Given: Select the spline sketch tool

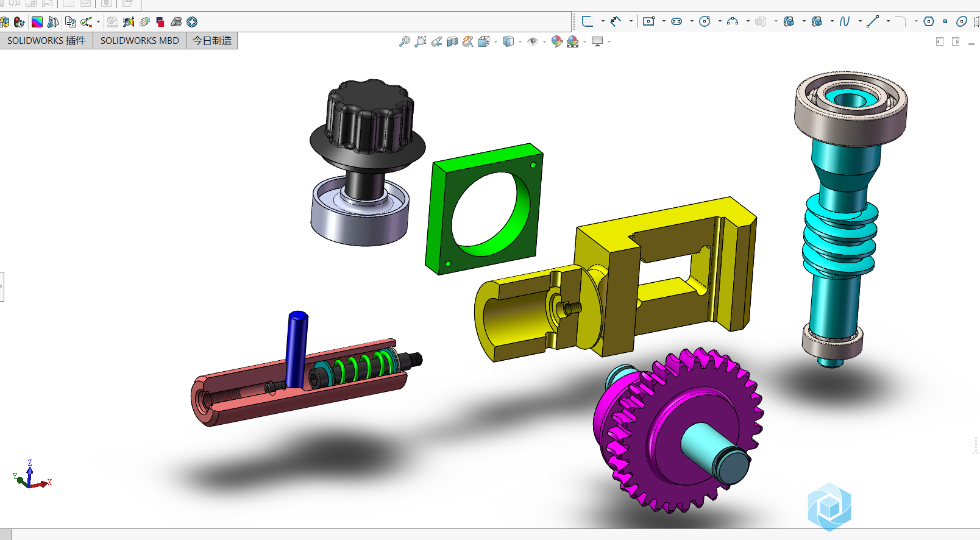Looking at the screenshot, I should click(845, 21).
